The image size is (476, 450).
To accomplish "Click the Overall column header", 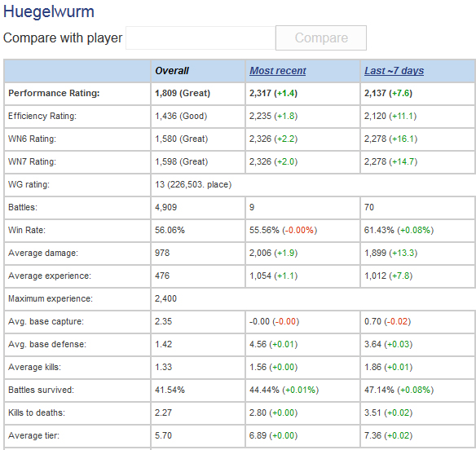I will (x=172, y=71).
